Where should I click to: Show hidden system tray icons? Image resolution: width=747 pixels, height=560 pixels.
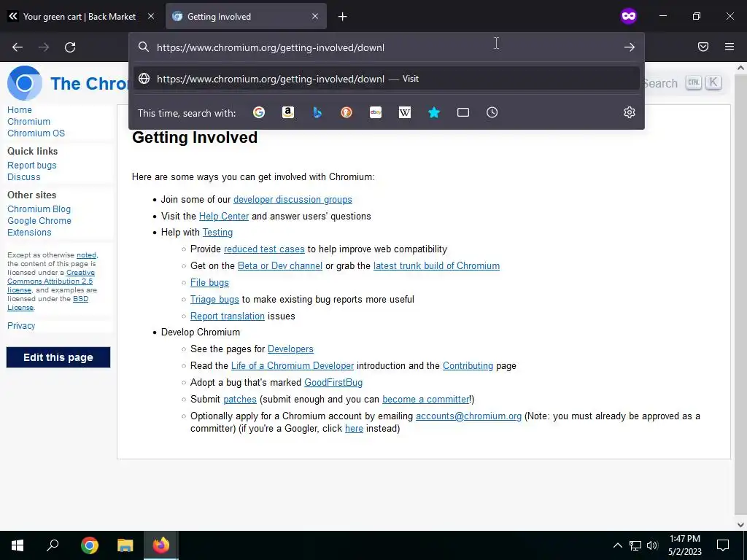click(617, 545)
